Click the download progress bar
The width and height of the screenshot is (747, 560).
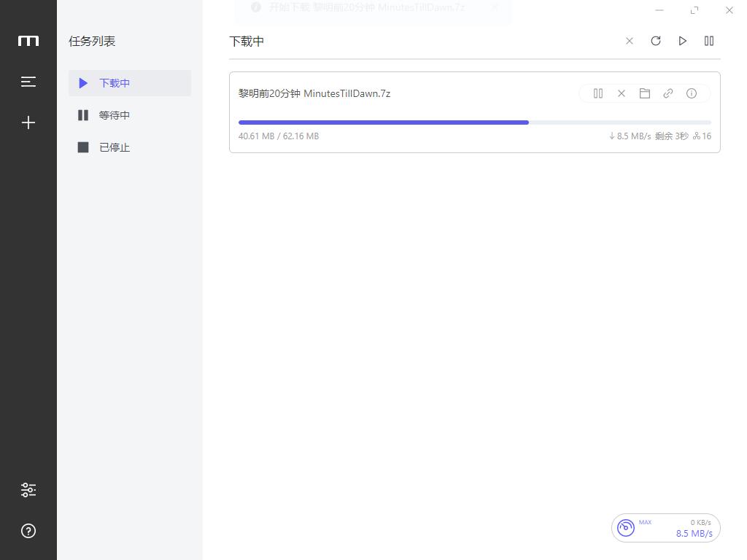click(474, 122)
